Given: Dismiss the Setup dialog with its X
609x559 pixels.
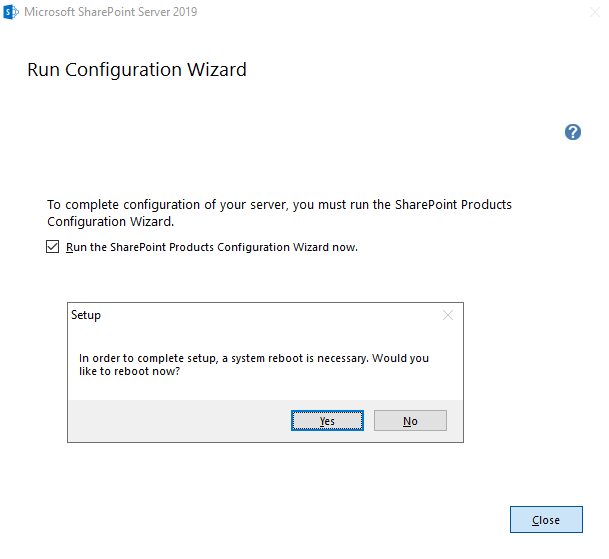Looking at the screenshot, I should point(447,315).
